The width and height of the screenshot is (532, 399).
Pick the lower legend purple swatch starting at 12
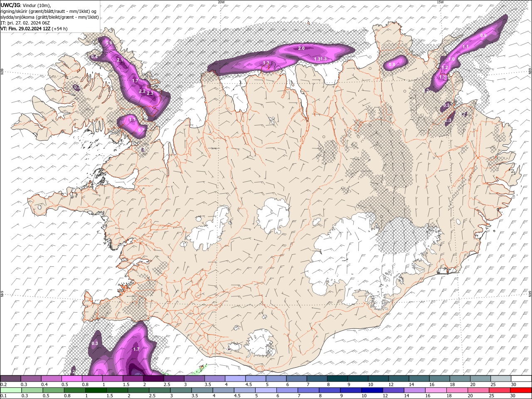393,390
